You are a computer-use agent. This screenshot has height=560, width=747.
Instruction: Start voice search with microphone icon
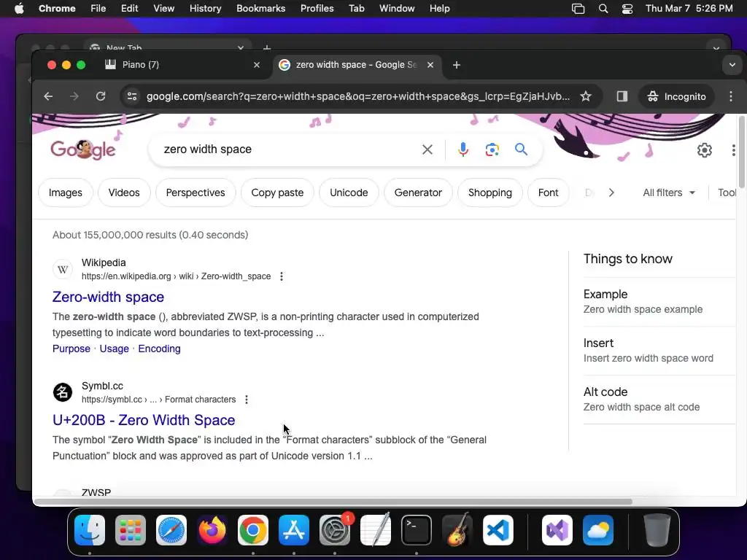[462, 149]
